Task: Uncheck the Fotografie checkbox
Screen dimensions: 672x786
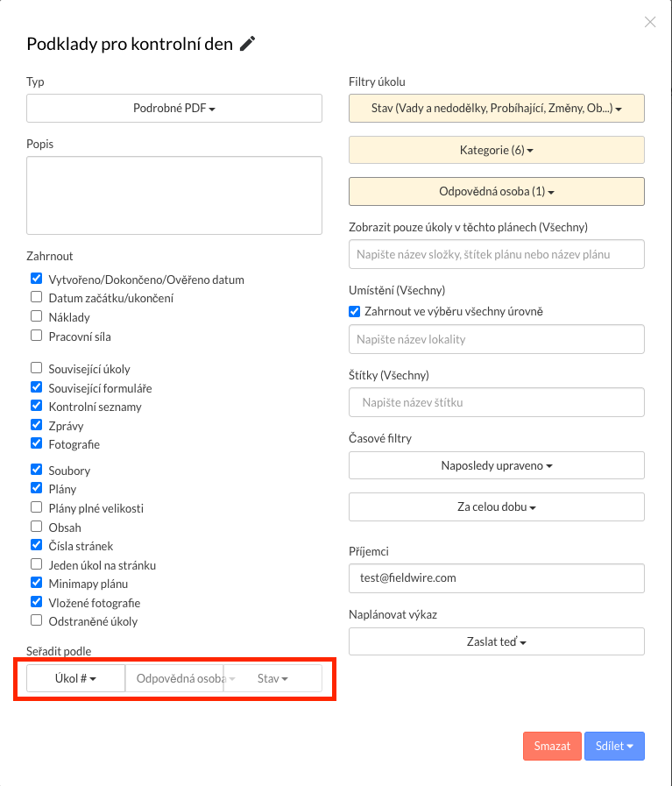Action: (36, 443)
